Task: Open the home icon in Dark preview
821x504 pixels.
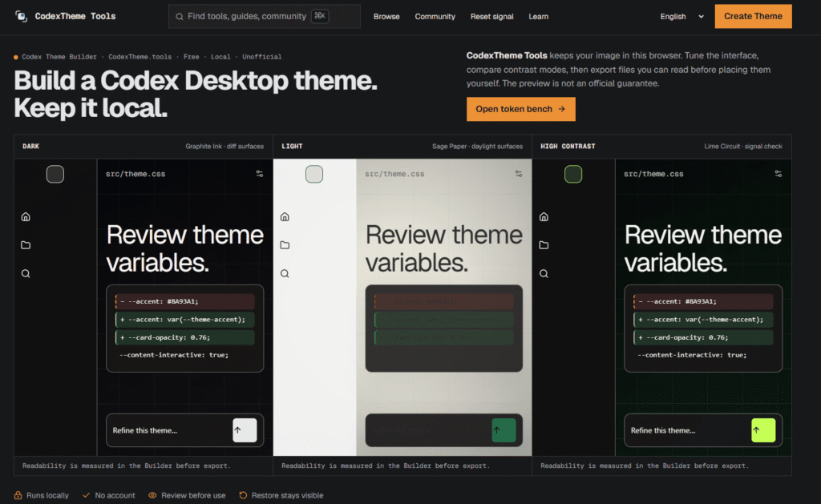Action: coord(26,216)
